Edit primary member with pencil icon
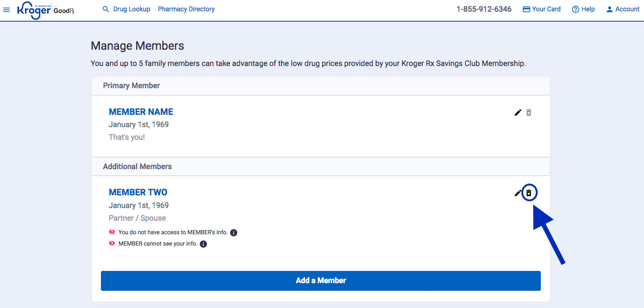The height and width of the screenshot is (308, 644). click(x=518, y=113)
